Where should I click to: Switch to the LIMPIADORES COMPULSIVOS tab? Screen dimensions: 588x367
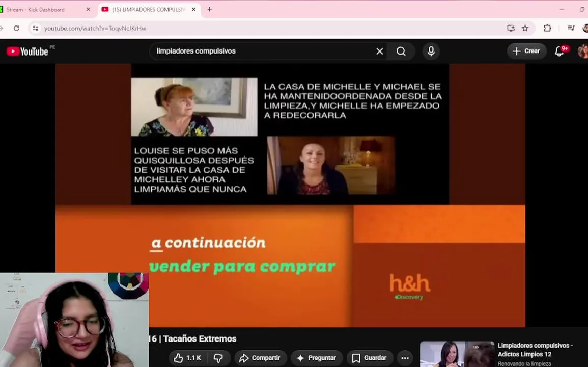[149, 9]
